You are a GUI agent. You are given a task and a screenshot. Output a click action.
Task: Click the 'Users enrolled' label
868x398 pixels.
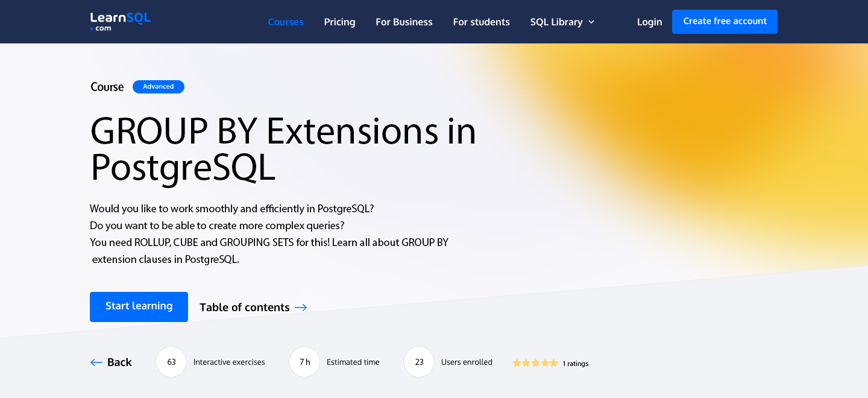[467, 362]
